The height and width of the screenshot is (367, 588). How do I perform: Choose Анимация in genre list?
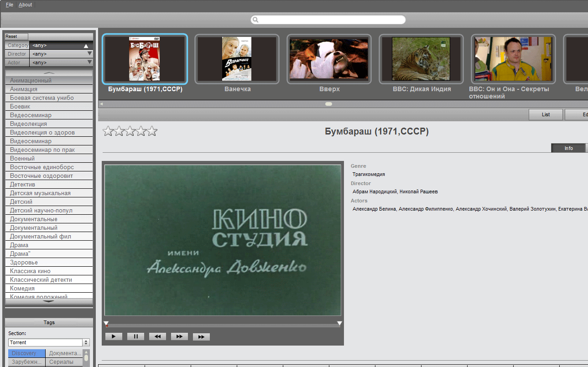point(49,89)
